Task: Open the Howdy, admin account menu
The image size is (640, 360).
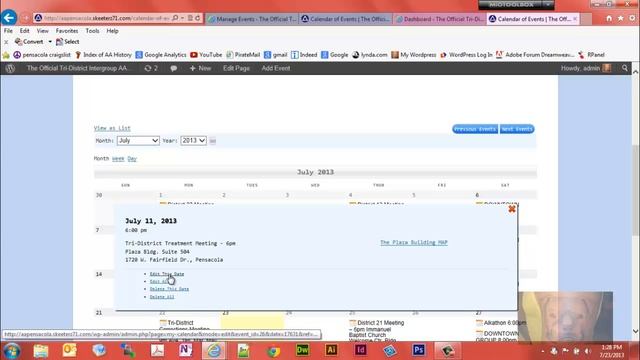Action: [586, 68]
